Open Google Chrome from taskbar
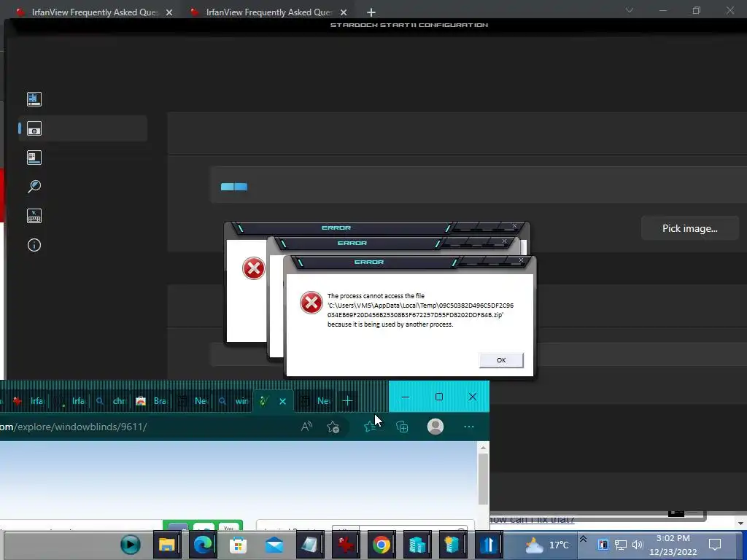 pos(381,545)
